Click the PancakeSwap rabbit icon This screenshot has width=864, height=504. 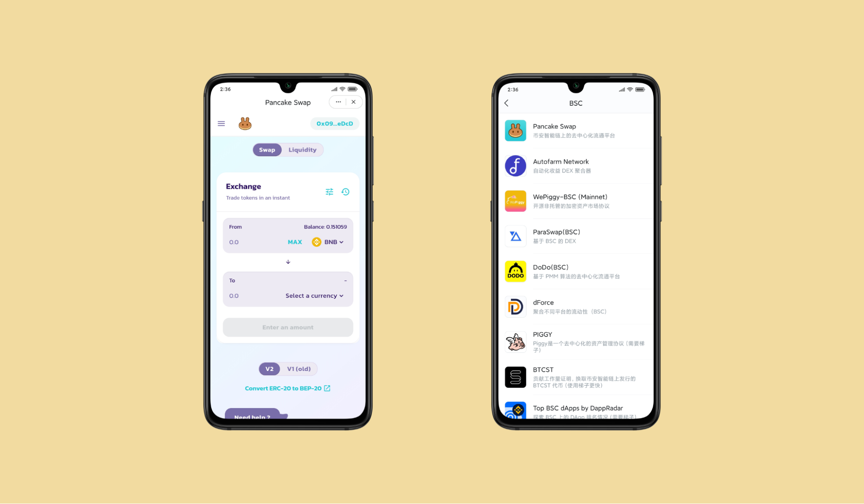pos(245,123)
